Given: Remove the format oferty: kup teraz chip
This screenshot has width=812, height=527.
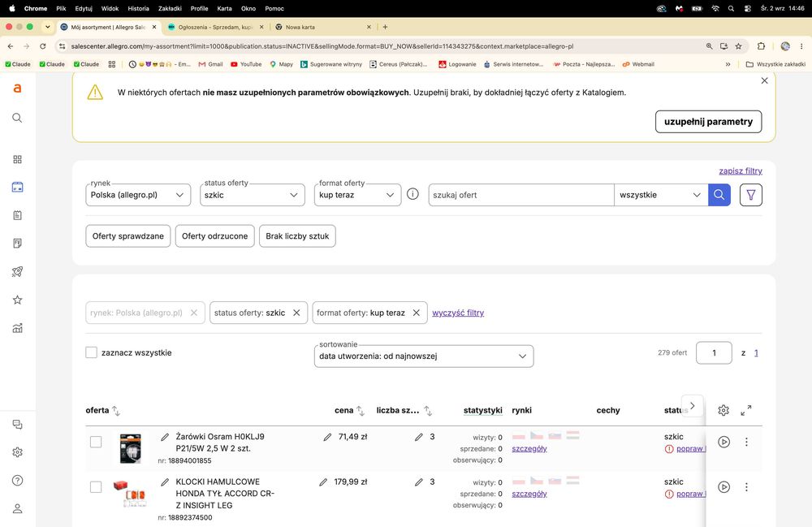Looking at the screenshot, I should click(417, 313).
